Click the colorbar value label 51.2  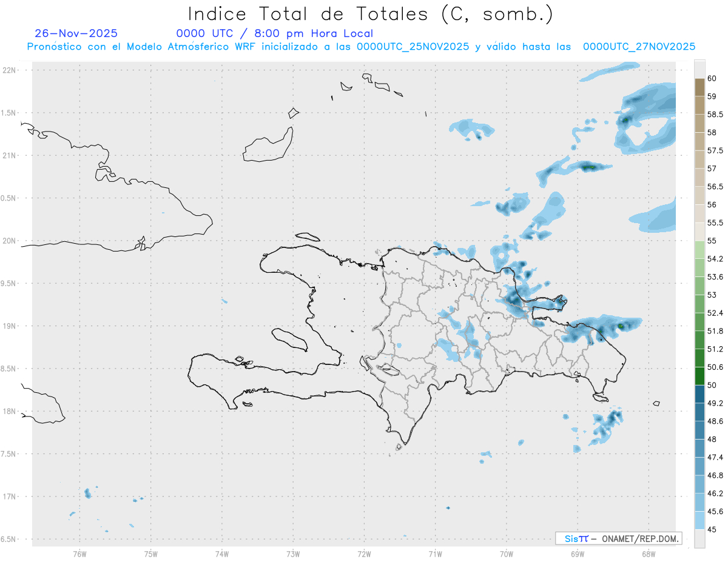coord(715,349)
